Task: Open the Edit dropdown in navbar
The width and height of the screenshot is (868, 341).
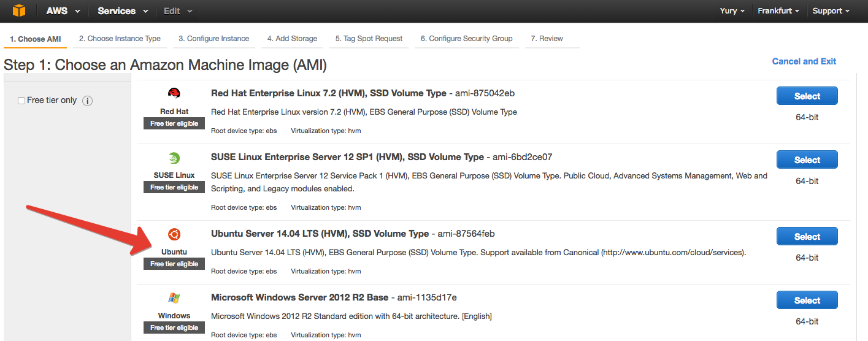Action: tap(178, 11)
